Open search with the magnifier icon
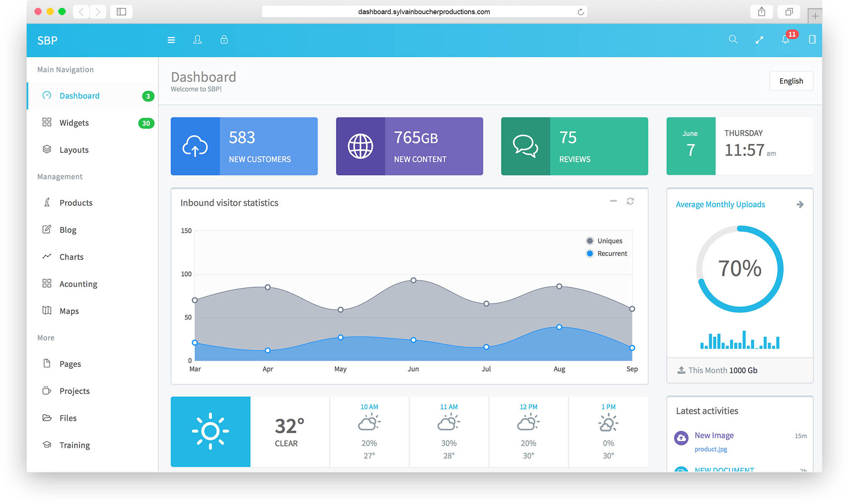849x504 pixels. point(733,40)
